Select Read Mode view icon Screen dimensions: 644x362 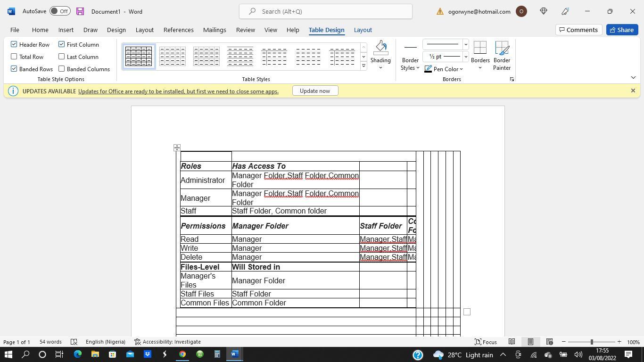point(512,342)
